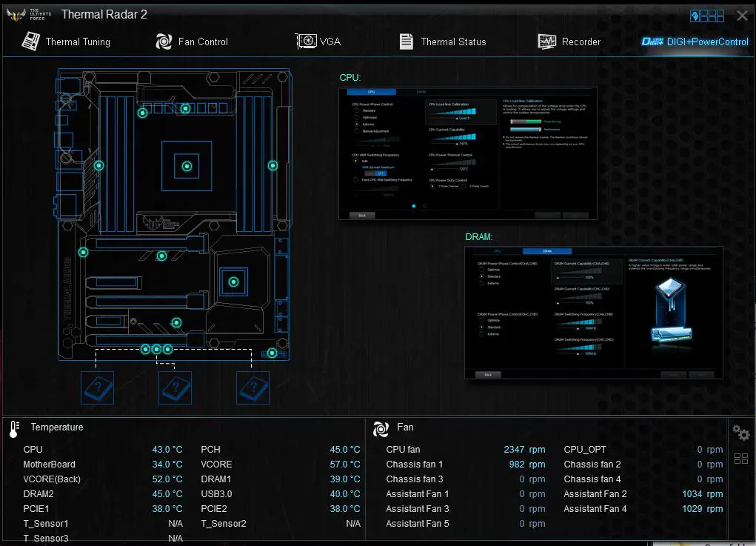
Task: Open the Recorder tab
Action: coord(569,42)
